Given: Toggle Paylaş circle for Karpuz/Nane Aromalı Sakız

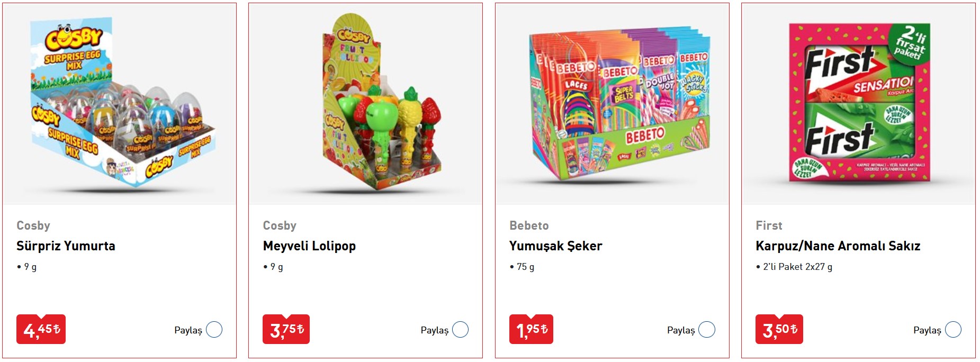Looking at the screenshot, I should (x=953, y=330).
